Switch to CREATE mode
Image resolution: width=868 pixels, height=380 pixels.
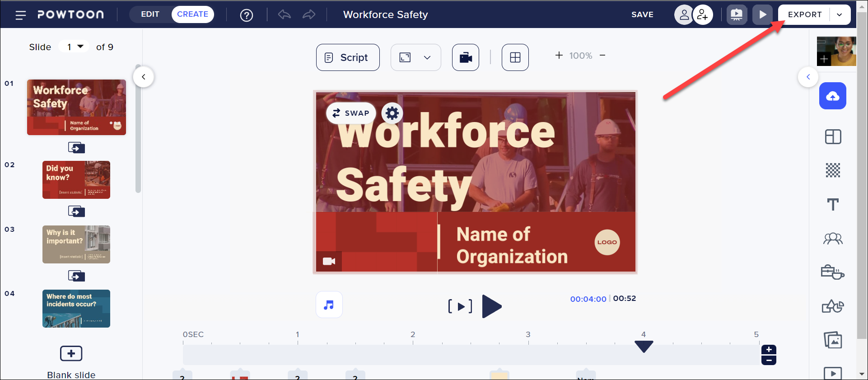pos(192,14)
